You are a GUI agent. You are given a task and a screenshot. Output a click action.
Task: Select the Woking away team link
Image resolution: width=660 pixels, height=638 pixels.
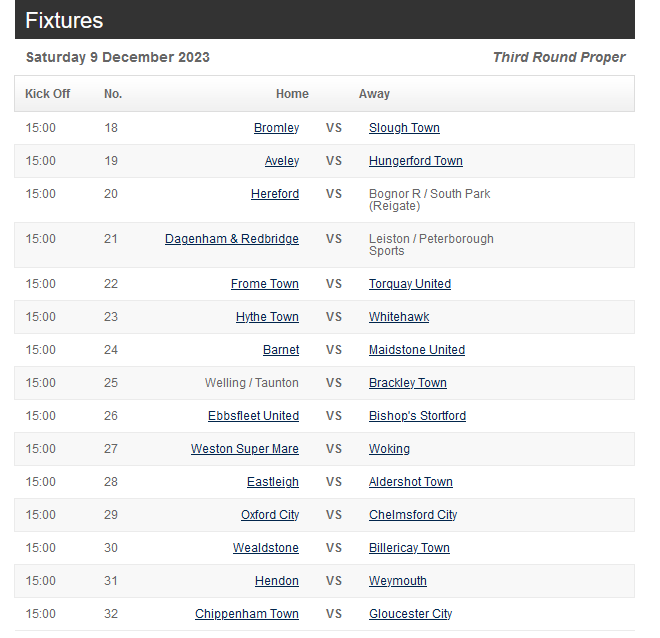point(389,449)
